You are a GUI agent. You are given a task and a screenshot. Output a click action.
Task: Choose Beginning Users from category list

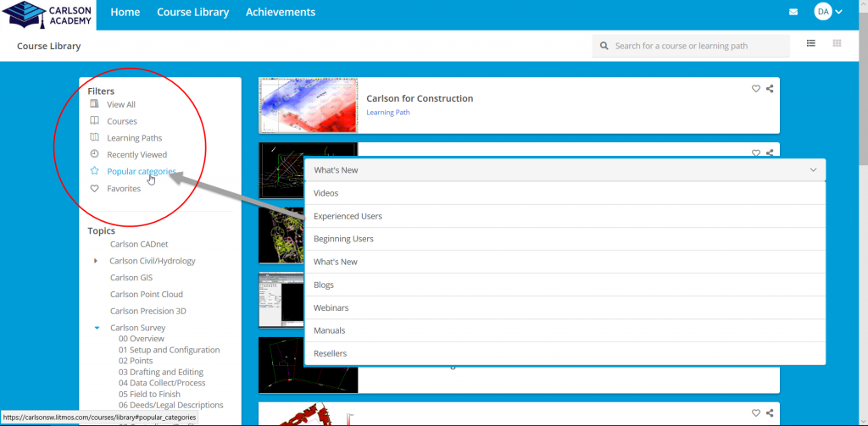click(565, 239)
